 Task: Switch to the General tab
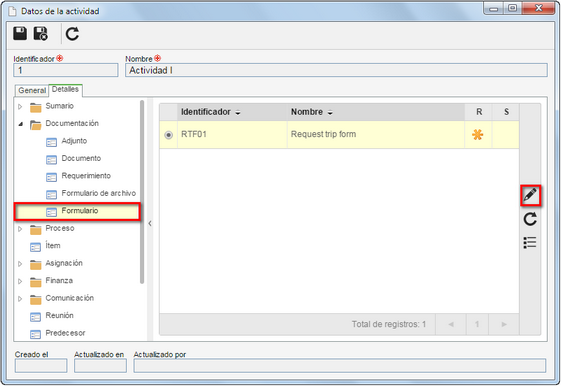click(x=32, y=91)
